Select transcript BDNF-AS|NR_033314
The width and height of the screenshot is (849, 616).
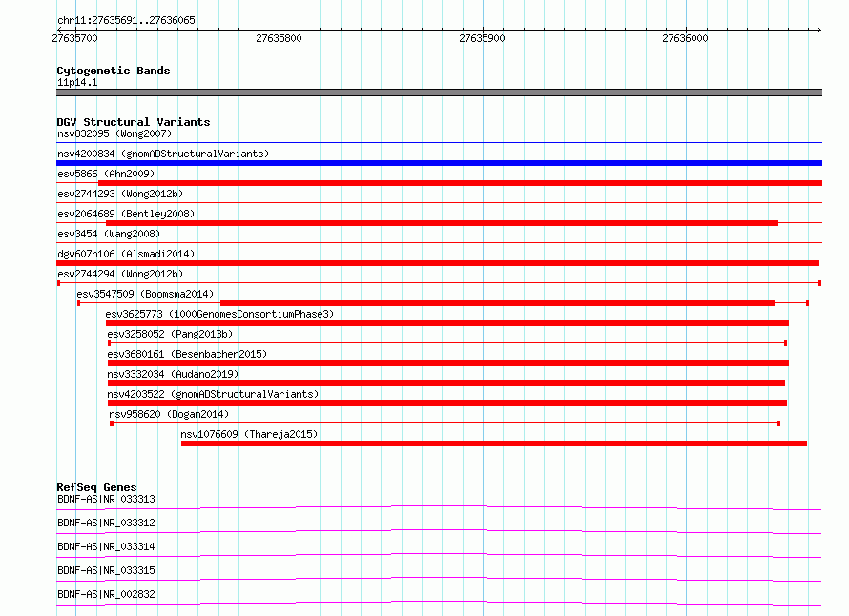click(x=106, y=546)
